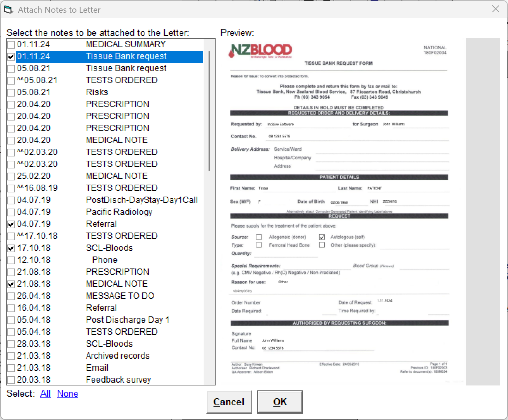This screenshot has width=508, height=420.
Task: Select the 21.08.18 PRESCRIPTION row
Action: click(110, 272)
